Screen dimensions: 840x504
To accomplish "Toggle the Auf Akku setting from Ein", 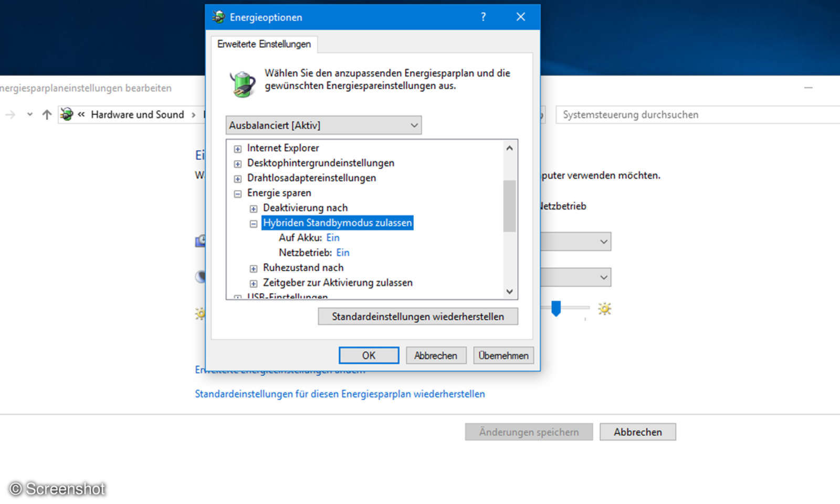I will click(x=333, y=237).
